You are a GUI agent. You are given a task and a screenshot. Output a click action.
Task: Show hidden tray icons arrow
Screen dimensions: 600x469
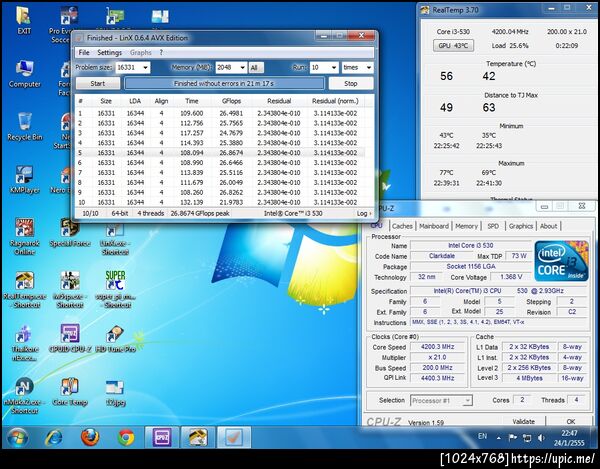tap(499, 438)
